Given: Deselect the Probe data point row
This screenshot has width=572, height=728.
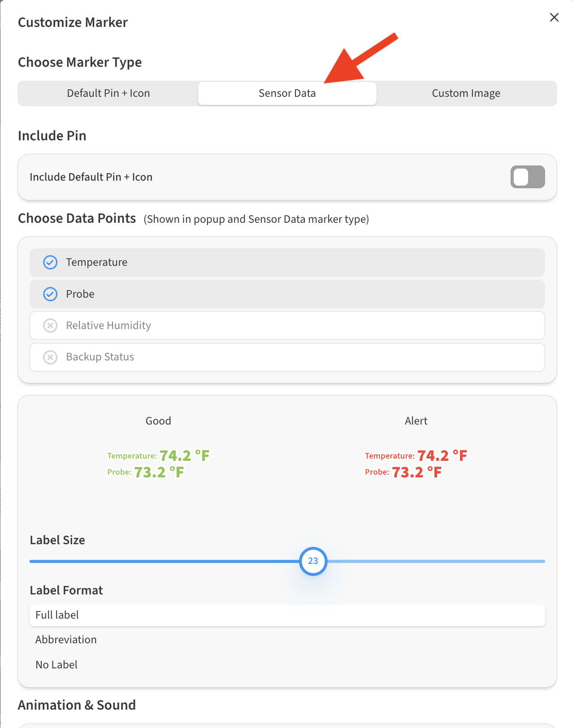Looking at the screenshot, I should pos(287,294).
